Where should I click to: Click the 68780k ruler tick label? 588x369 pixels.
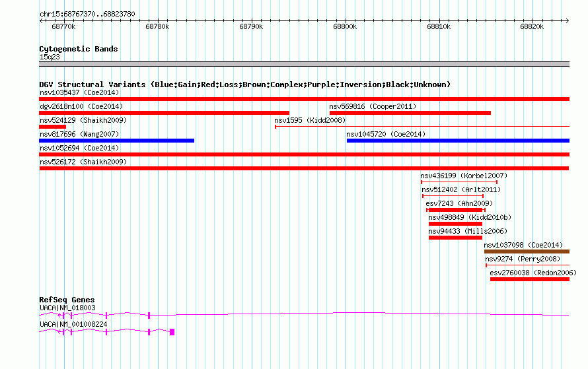pyautogui.click(x=157, y=26)
